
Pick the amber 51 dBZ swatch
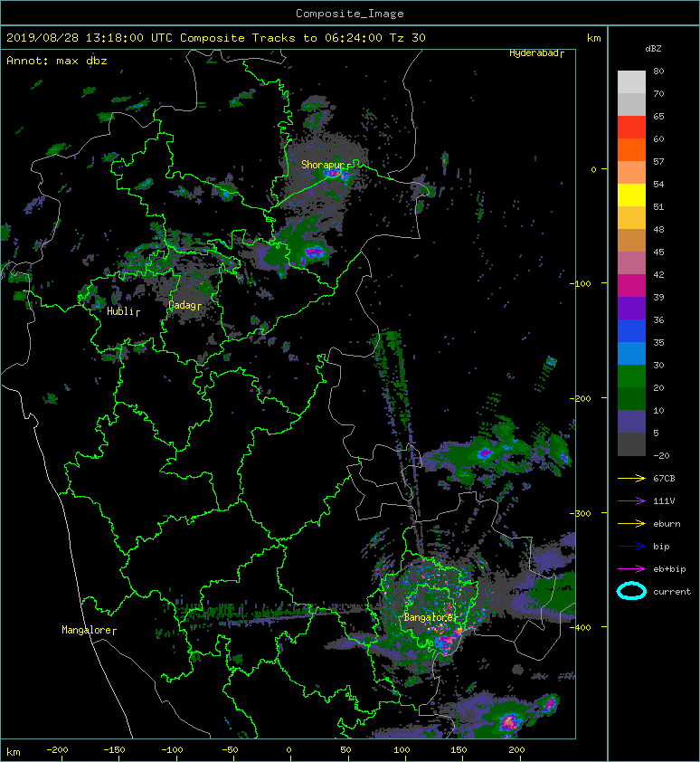[631, 218]
